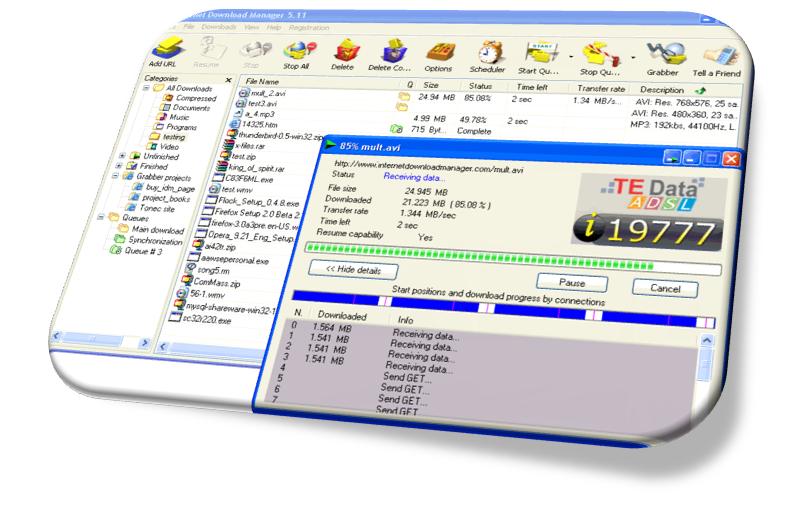Select the Music category

173,117
